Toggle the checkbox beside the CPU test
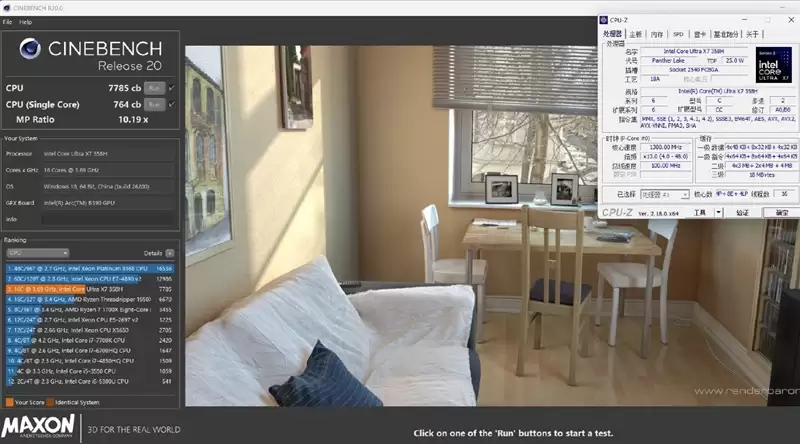This screenshot has width=800, height=444. coord(171,88)
